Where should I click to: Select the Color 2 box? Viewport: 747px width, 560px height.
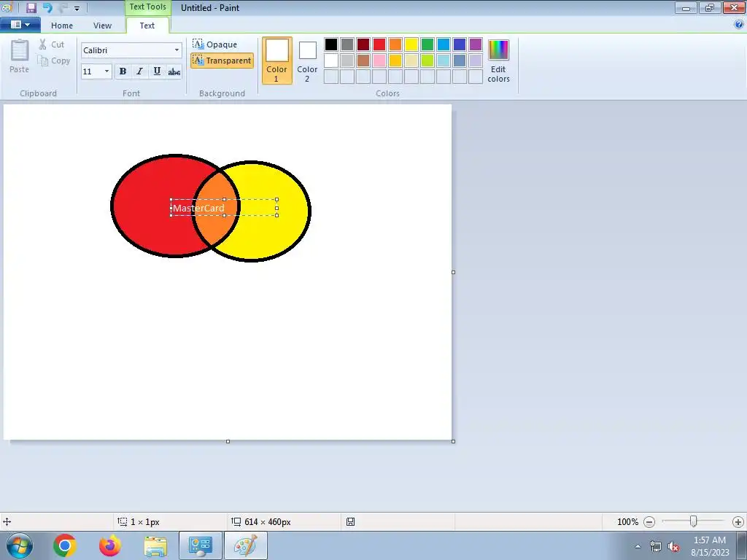tap(307, 61)
